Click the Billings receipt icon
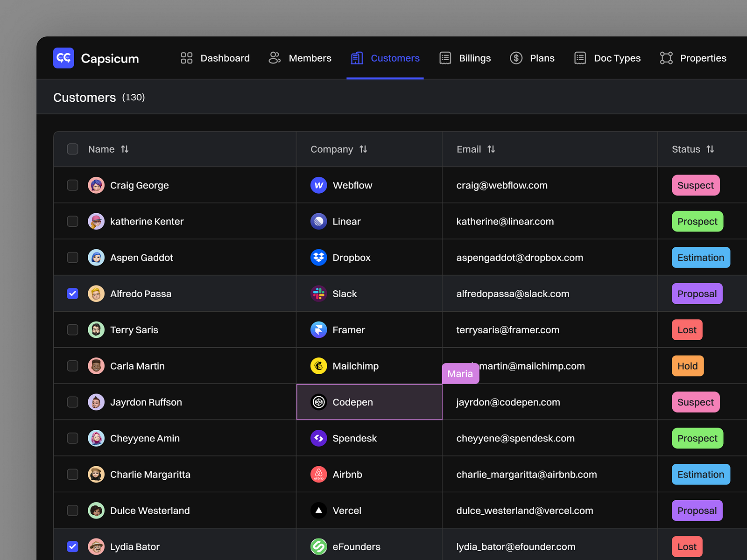Screen dimensions: 747x560 [x=445, y=58]
